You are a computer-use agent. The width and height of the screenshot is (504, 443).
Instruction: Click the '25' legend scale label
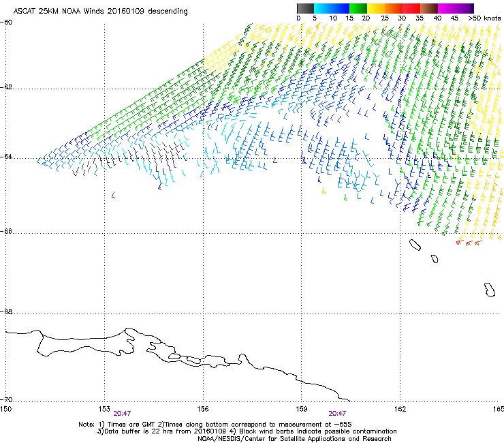tap(385, 18)
